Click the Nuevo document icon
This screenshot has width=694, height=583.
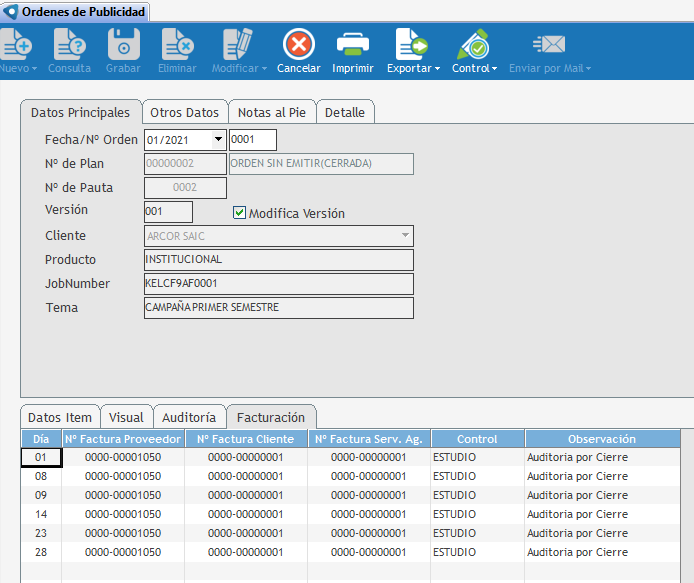coord(16,45)
